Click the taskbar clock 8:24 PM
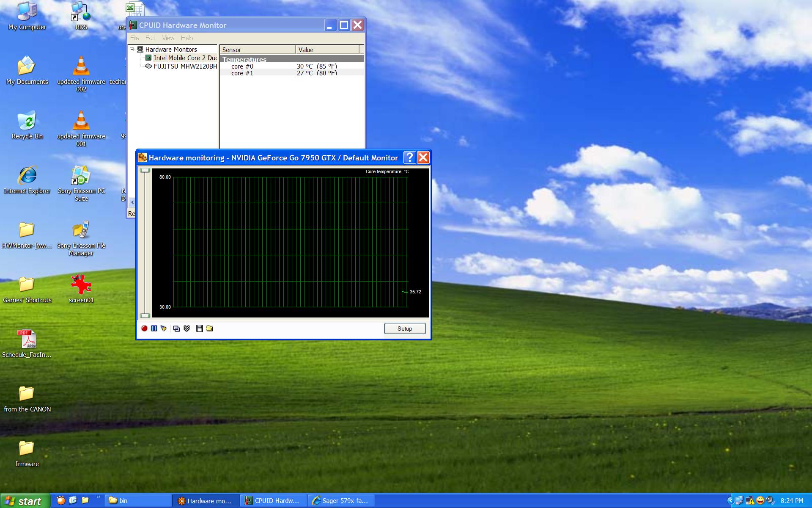The width and height of the screenshot is (812, 508). tap(792, 501)
